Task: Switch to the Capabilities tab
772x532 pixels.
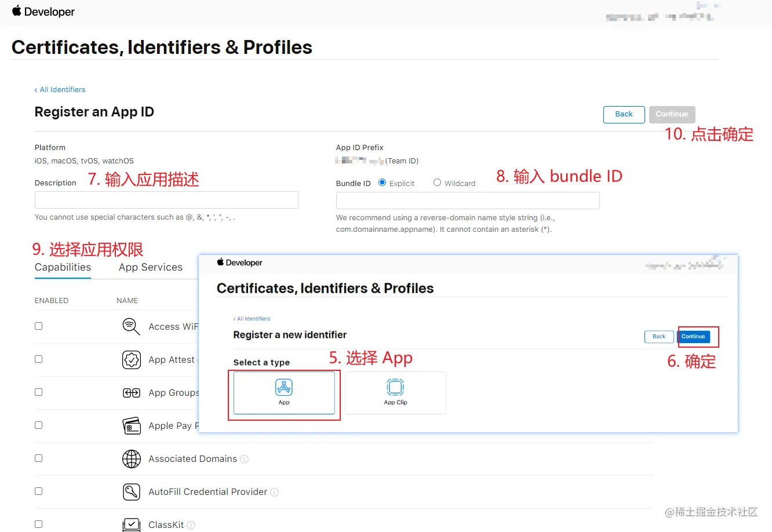Action: pyautogui.click(x=63, y=267)
